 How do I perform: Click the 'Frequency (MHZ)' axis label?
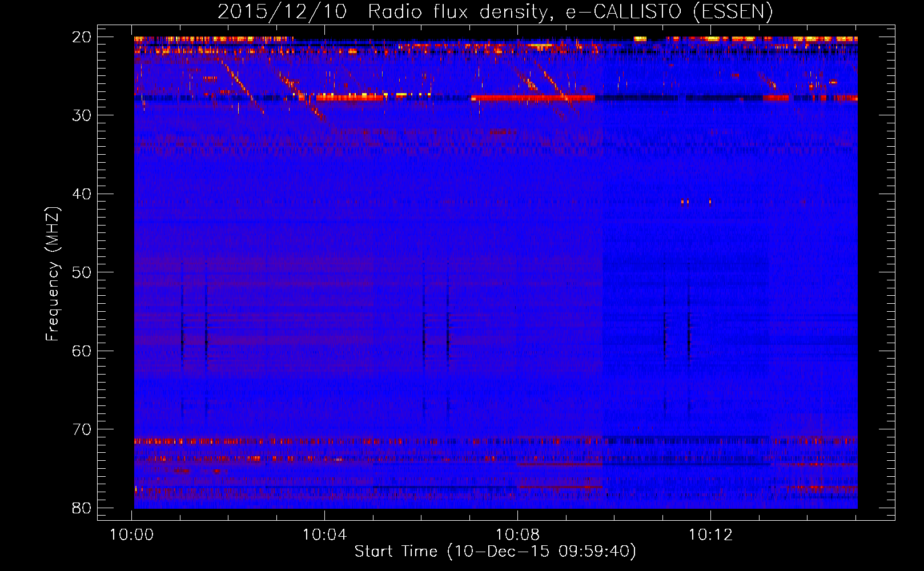pos(53,274)
